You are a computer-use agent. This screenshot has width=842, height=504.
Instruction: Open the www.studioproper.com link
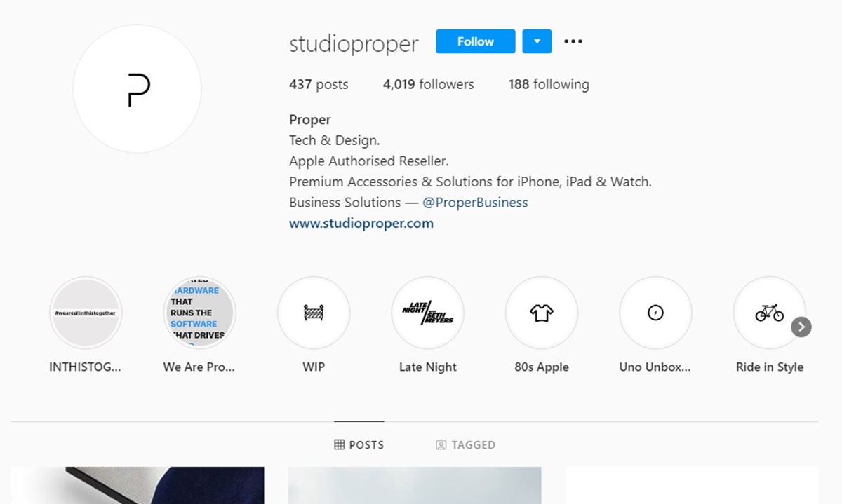[x=361, y=223]
